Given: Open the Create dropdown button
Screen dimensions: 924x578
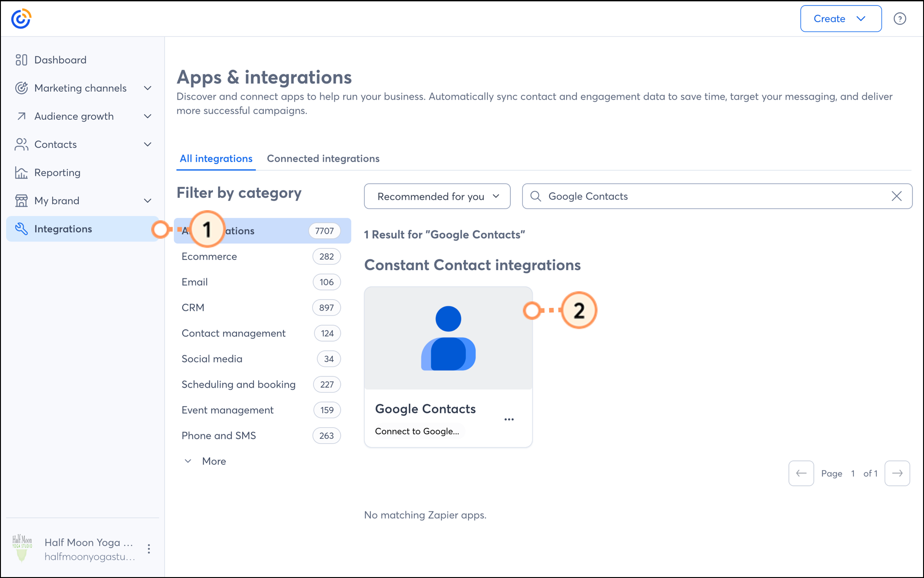Looking at the screenshot, I should [841, 19].
